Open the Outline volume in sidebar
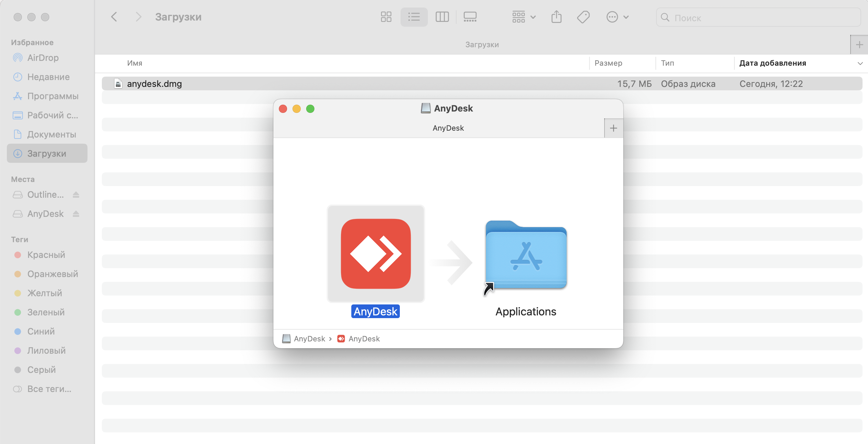This screenshot has height=444, width=868. 45,194
